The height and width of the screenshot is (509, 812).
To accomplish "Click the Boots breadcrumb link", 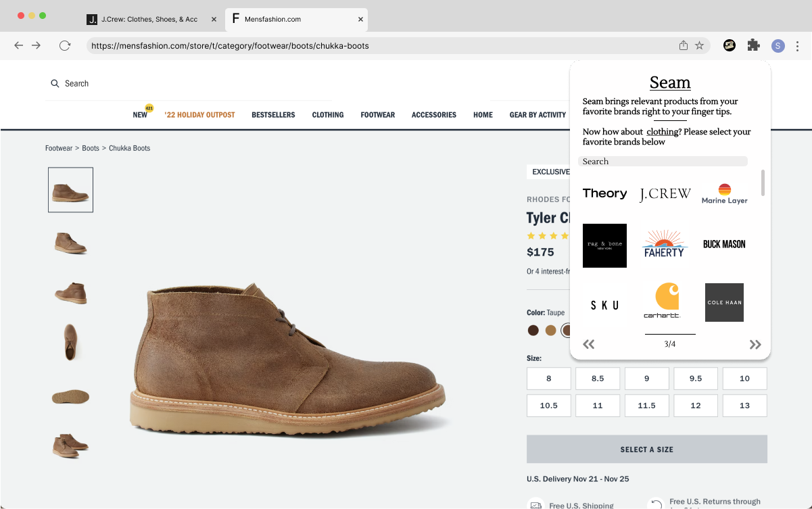I will pyautogui.click(x=91, y=148).
